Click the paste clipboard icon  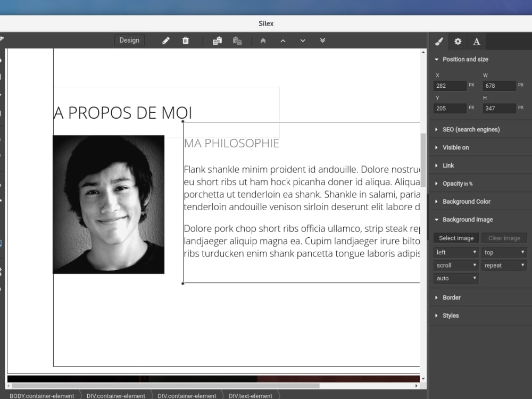237,41
